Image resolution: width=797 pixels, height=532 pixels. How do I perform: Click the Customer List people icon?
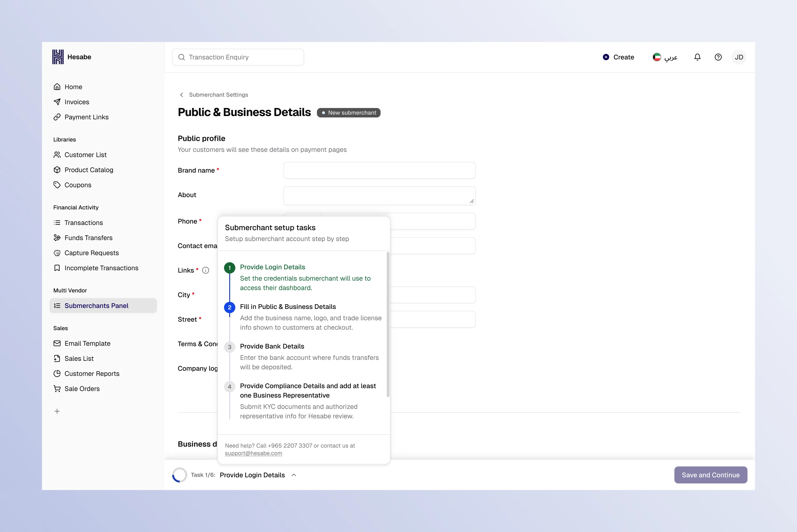(57, 155)
